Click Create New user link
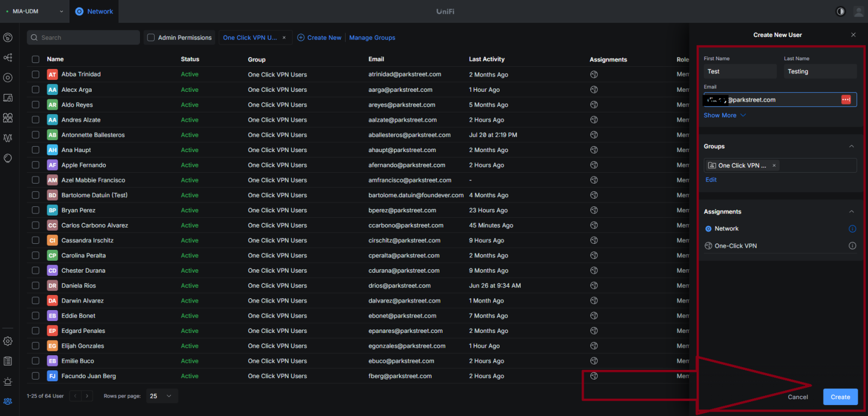Screen dimensions: 868x416 coord(319,37)
